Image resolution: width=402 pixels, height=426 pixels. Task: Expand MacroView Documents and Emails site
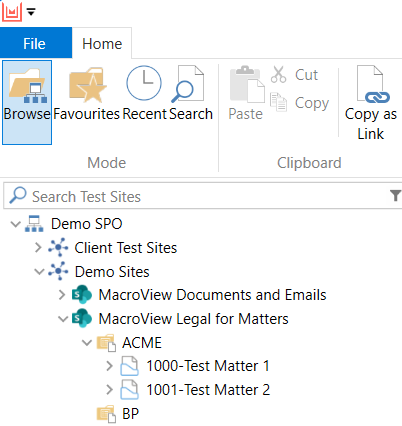tap(62, 295)
